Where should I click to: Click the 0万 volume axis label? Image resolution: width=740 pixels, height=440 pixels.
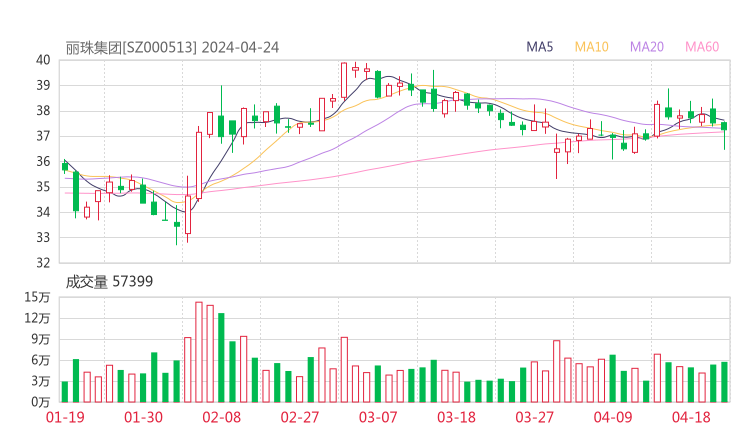(41, 402)
